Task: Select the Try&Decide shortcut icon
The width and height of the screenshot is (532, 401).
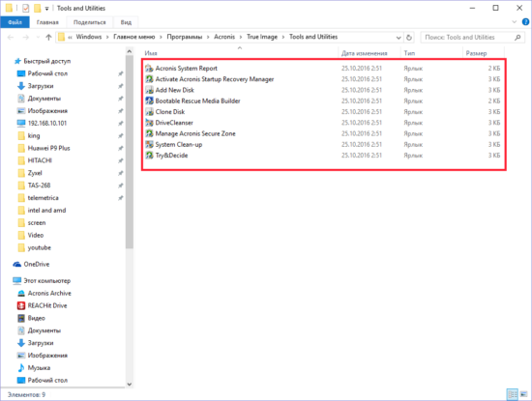Action: click(x=149, y=156)
